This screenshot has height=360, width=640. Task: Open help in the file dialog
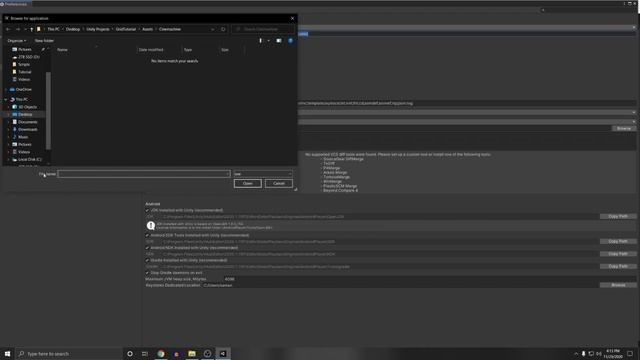click(x=290, y=41)
